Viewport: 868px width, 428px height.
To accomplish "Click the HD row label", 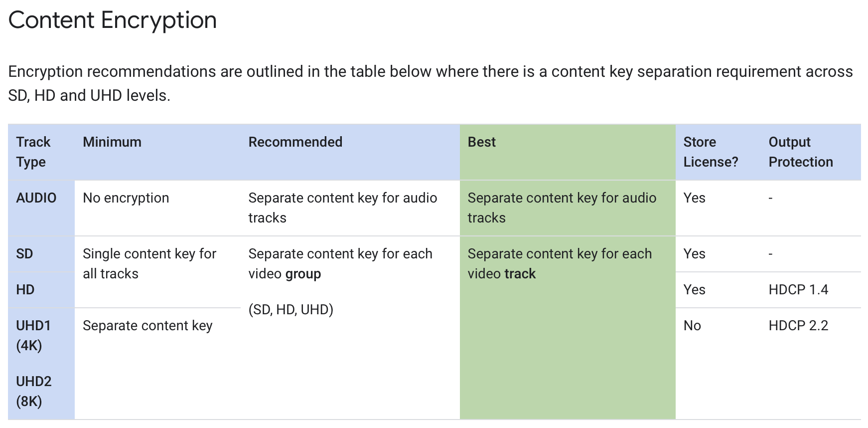I will 25,290.
